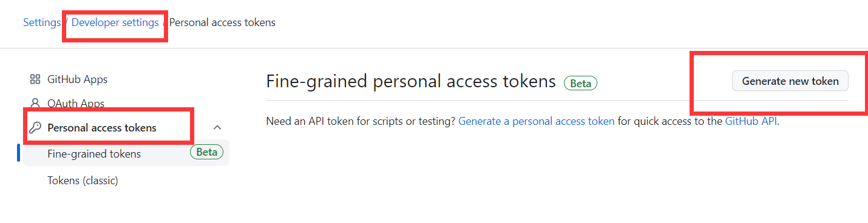Click the Beta badge next to the page heading
The height and width of the screenshot is (223, 868).
click(x=580, y=84)
